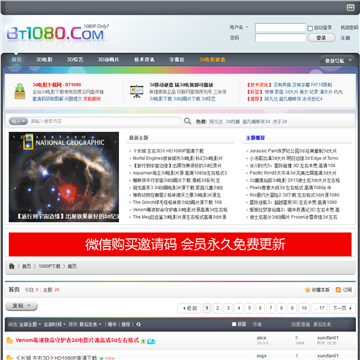
Task: Open the sort by last-post dropdown
Action: 91,324
